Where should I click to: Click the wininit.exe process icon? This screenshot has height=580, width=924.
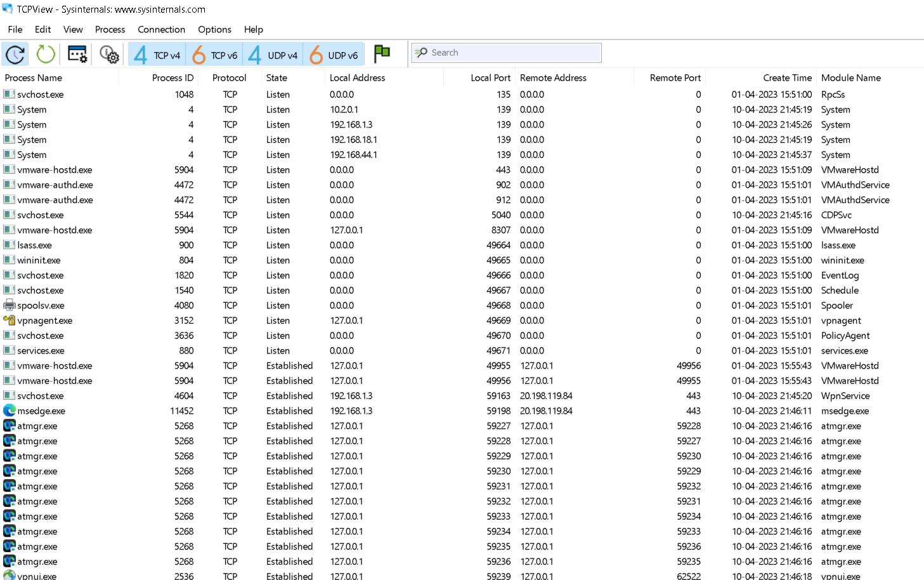pyautogui.click(x=10, y=260)
